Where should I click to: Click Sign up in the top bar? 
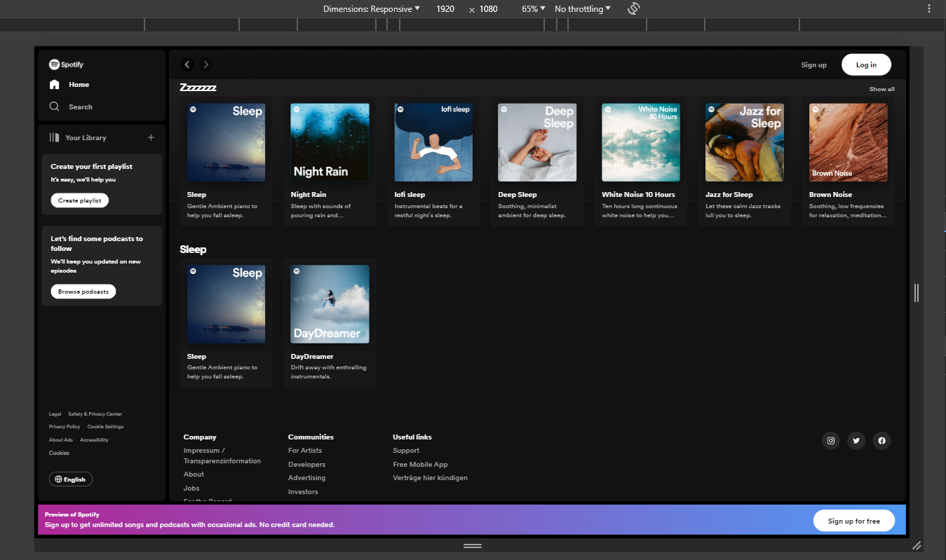[814, 65]
